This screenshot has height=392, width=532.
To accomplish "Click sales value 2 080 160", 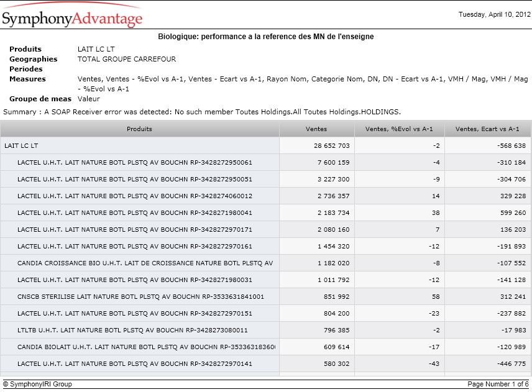I will click(333, 230).
